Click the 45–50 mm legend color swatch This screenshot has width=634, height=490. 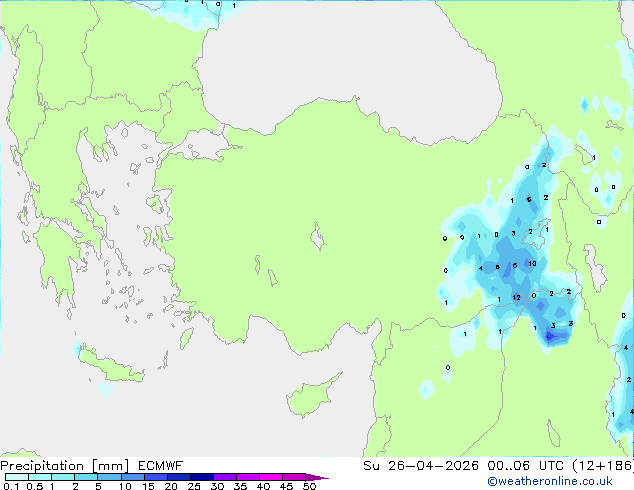click(294, 477)
